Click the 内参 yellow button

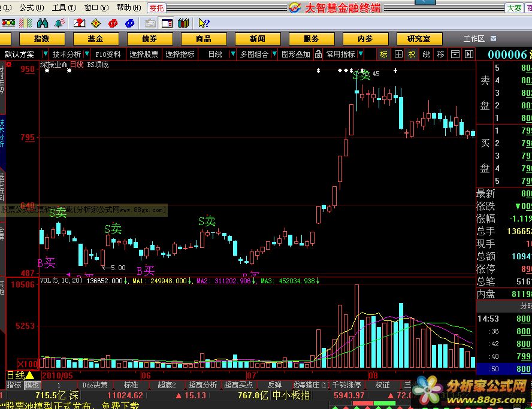(365, 39)
